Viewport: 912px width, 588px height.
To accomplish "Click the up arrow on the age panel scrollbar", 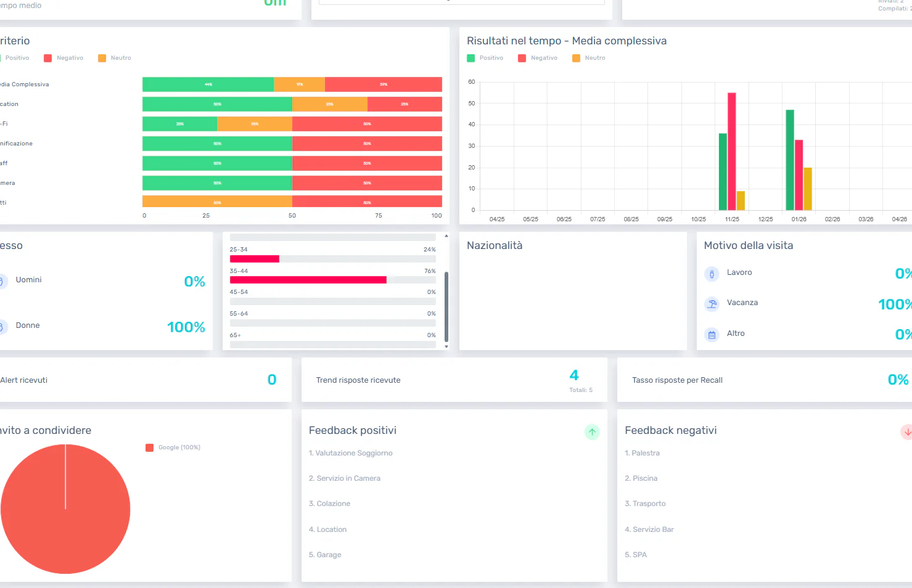I will (446, 235).
